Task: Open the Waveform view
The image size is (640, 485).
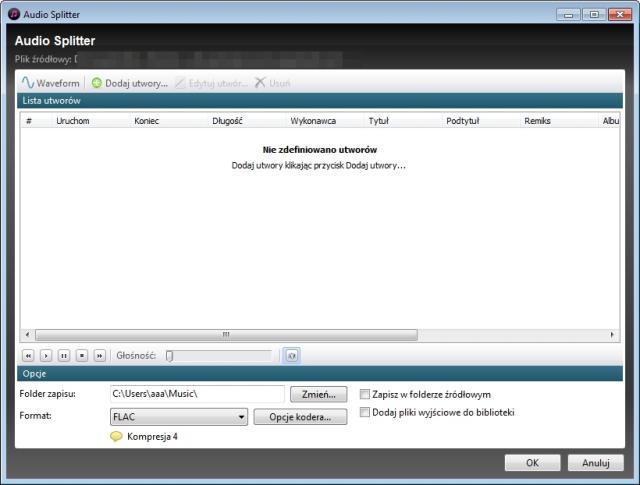Action: (51, 83)
